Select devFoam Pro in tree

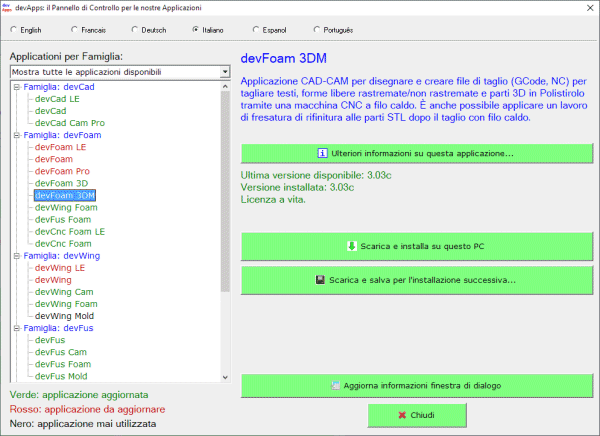click(x=62, y=171)
